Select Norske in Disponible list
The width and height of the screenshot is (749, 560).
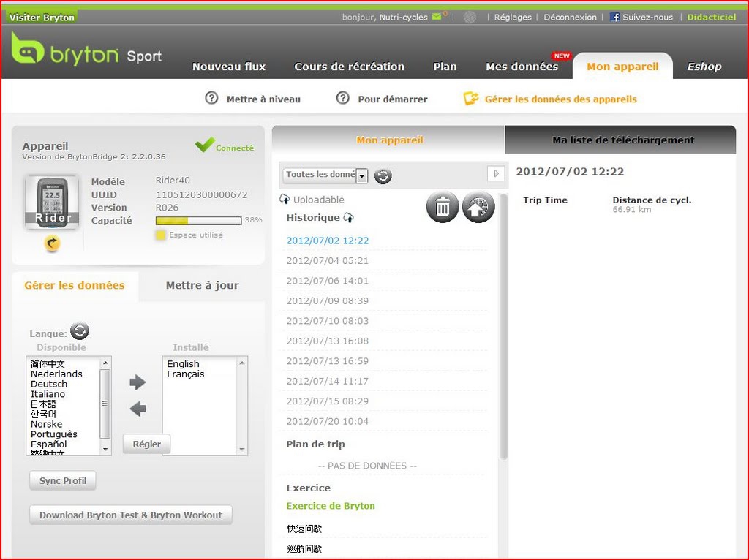[46, 424]
